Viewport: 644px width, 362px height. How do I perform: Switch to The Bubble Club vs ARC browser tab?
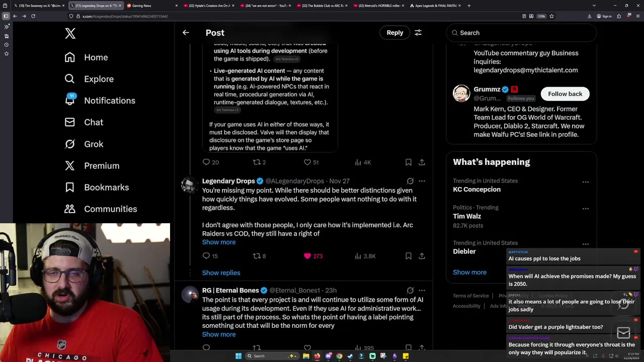pyautogui.click(x=322, y=6)
